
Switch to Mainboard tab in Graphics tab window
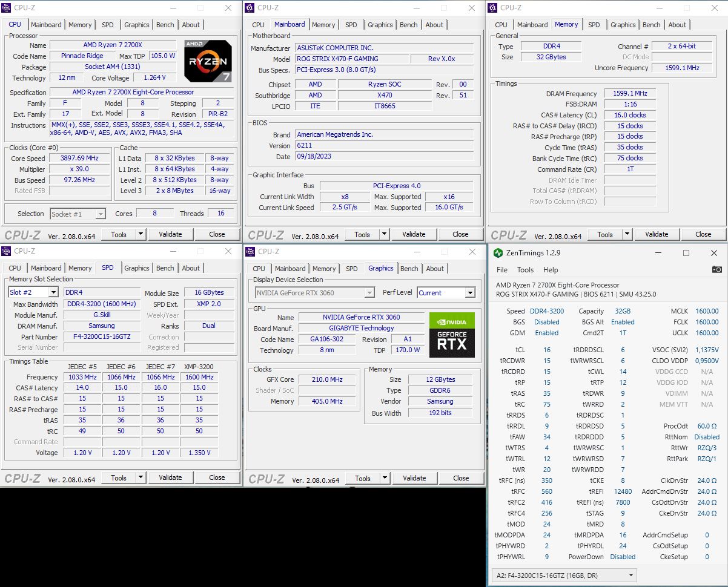290,269
